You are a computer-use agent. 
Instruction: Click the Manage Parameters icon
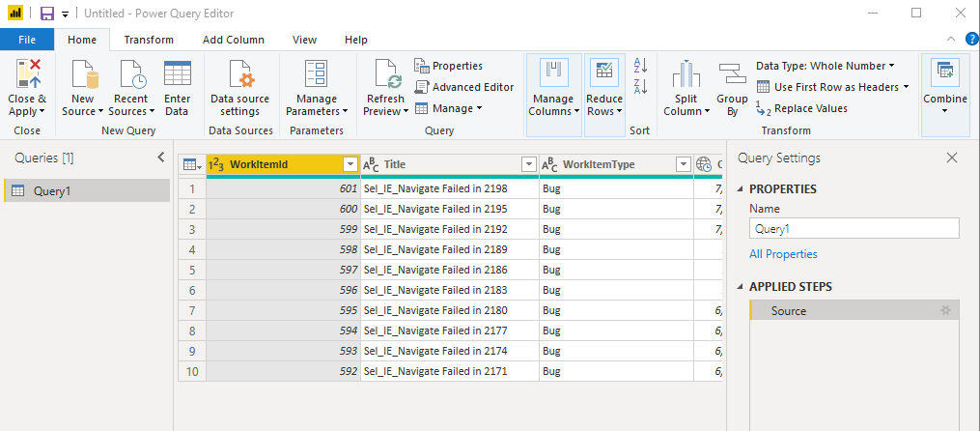(x=317, y=73)
